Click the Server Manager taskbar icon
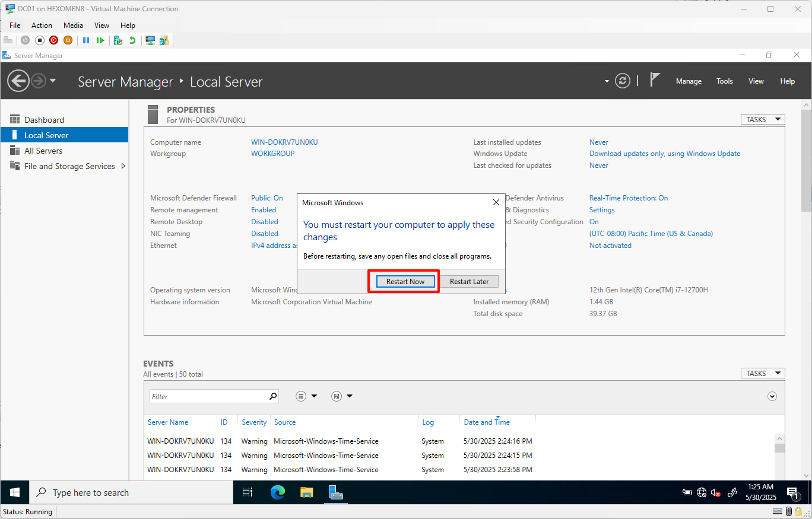 point(336,492)
